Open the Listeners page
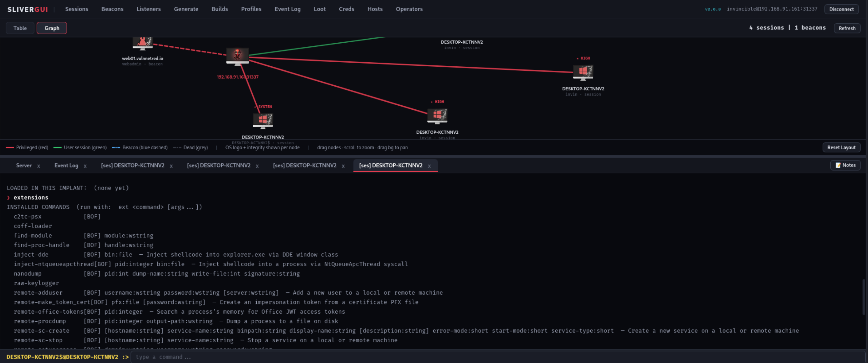This screenshot has width=868, height=363. [x=149, y=9]
